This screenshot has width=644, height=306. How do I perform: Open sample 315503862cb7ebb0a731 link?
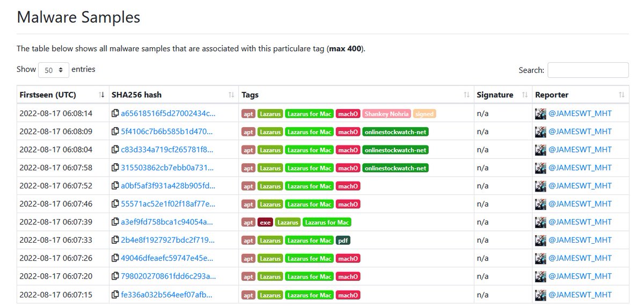click(x=167, y=168)
